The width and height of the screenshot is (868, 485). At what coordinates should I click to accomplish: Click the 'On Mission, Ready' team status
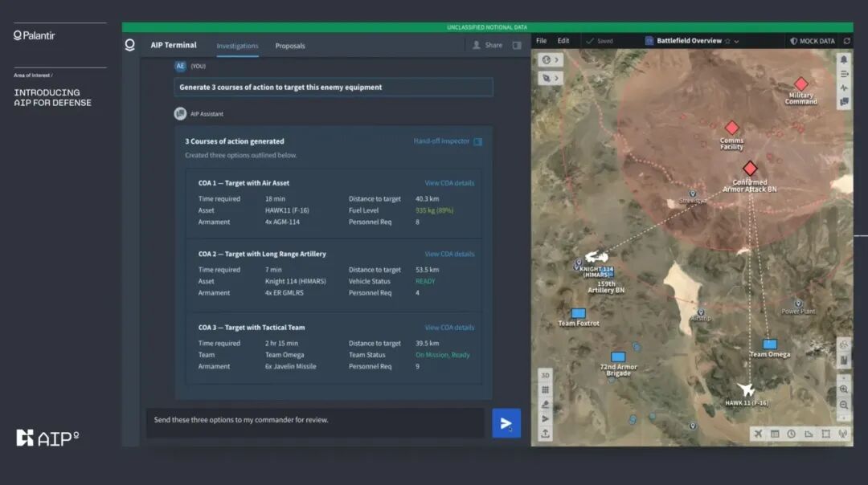(442, 355)
